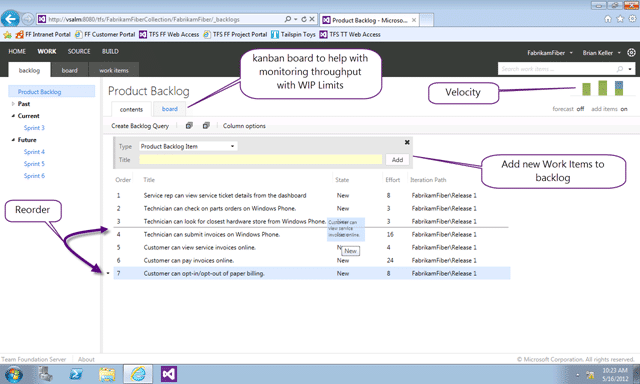Refresh the page in address bar
This screenshot has height=384, width=640.
[x=304, y=19]
